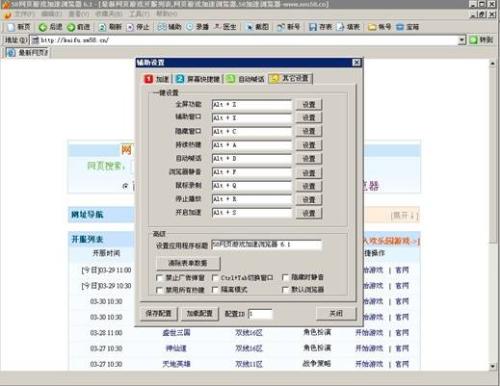Click the 存表 save form toolbar icon
This screenshot has height=386, width=500.
[313, 27]
